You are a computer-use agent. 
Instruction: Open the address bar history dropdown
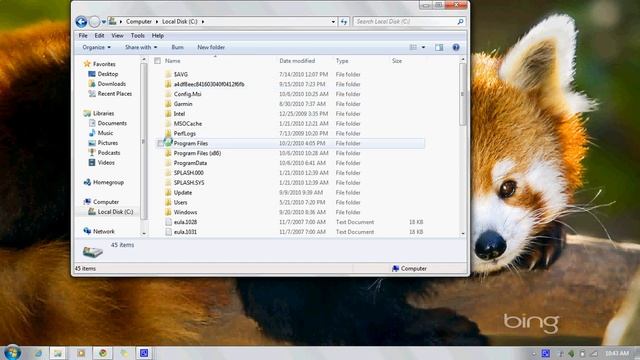pyautogui.click(x=333, y=22)
